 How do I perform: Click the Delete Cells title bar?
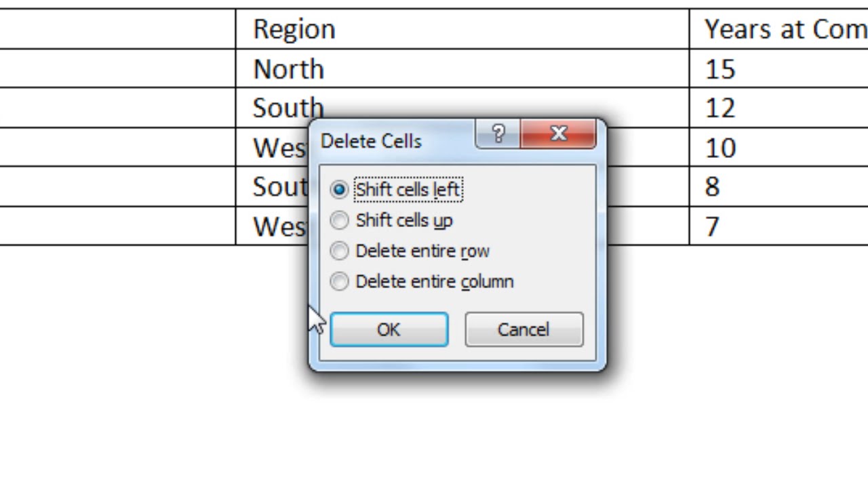(393, 141)
